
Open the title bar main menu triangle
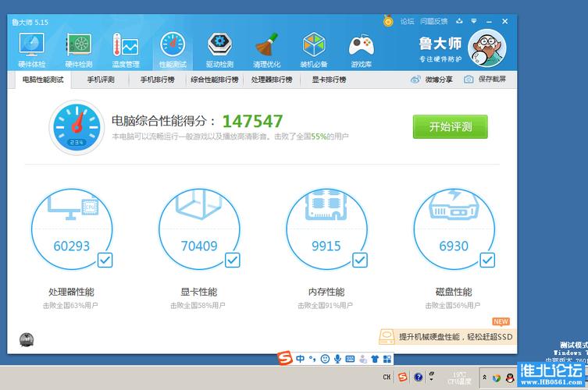474,21
